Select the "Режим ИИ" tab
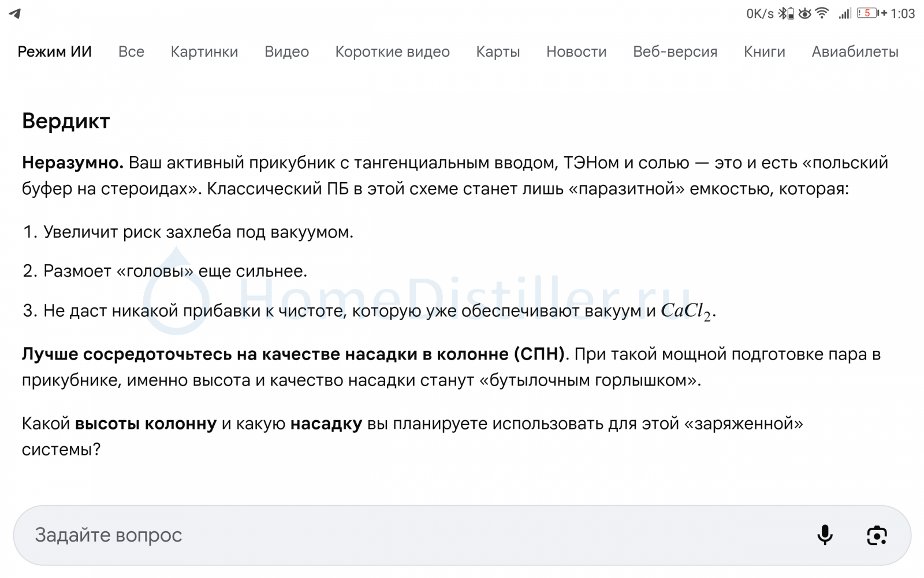The width and height of the screenshot is (924, 578). [x=54, y=52]
